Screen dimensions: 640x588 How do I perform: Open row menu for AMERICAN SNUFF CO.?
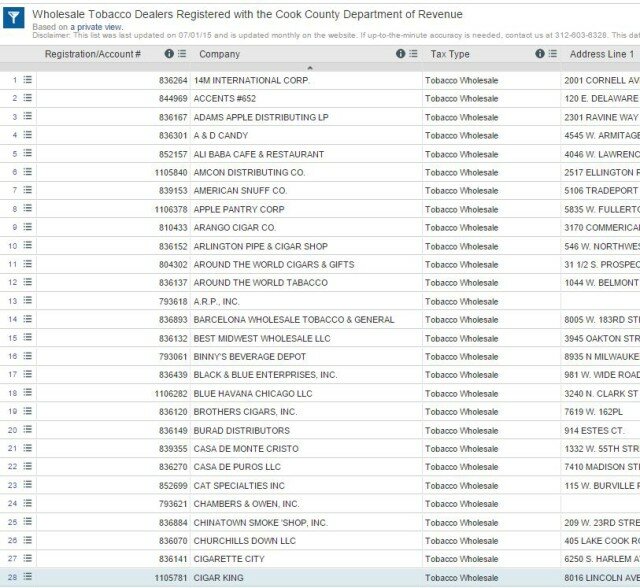[27, 190]
